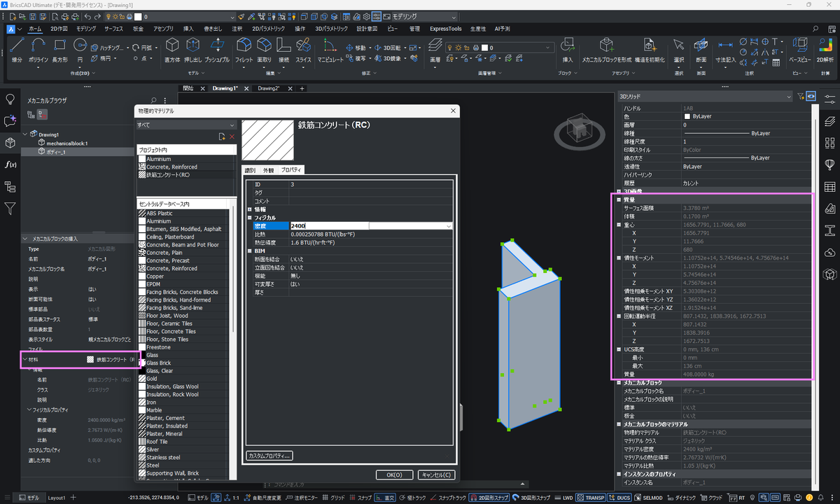The width and height of the screenshot is (840, 504).
Task: Select the 押し出し (Extrude) tool
Action: pos(192,50)
